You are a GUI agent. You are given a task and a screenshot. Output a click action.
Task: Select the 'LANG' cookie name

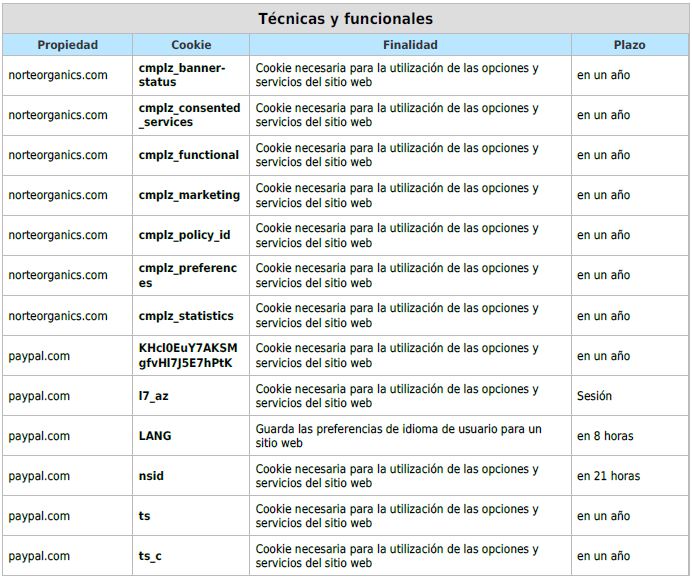click(x=155, y=436)
